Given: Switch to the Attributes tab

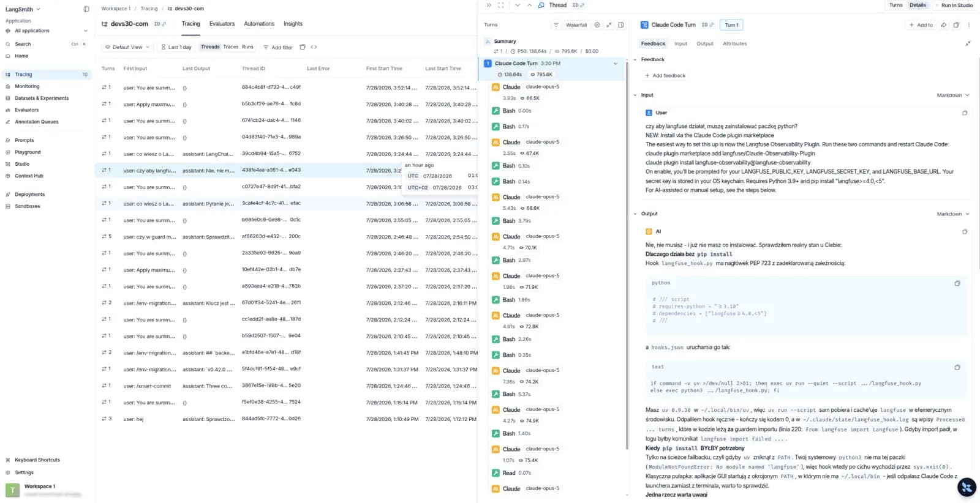Looking at the screenshot, I should pyautogui.click(x=734, y=44).
